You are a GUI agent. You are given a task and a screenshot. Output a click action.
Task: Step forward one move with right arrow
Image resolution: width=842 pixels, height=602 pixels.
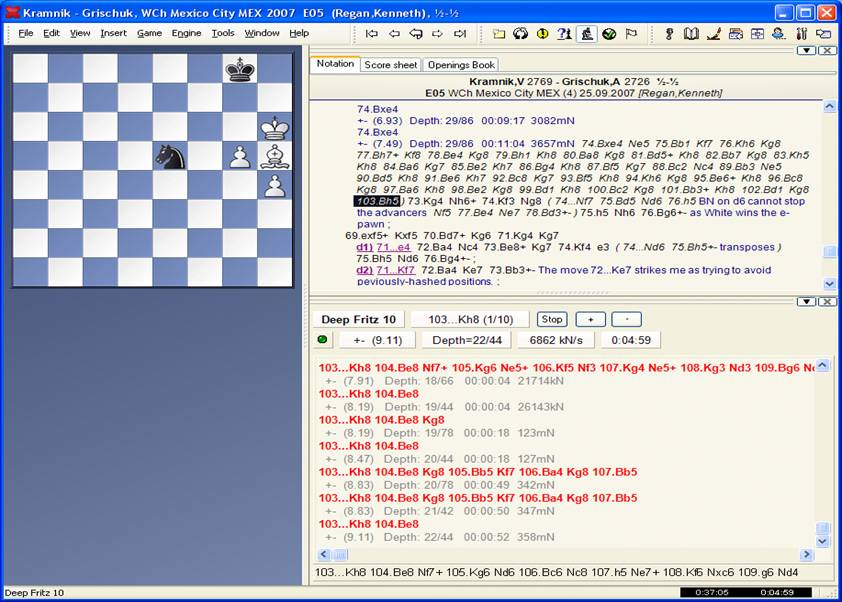point(438,33)
